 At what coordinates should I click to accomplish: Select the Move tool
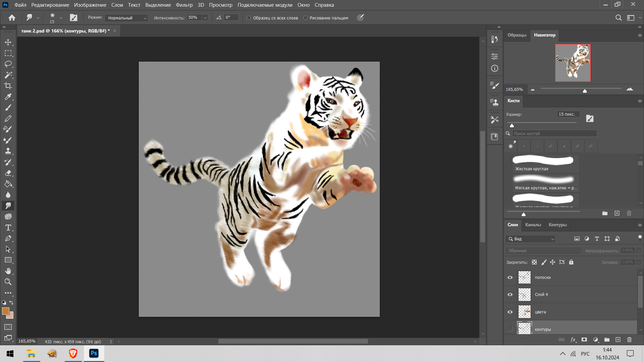tap(8, 43)
